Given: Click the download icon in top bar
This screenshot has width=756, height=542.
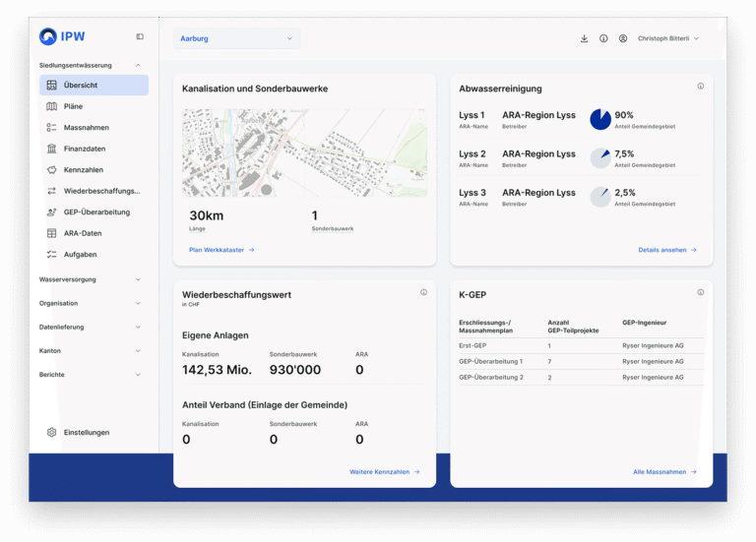Looking at the screenshot, I should pos(584,38).
